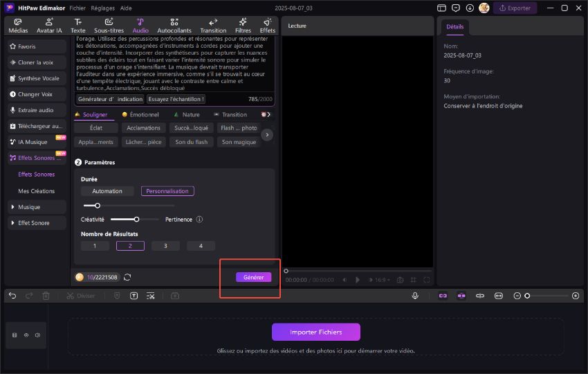Open the layout switcher icon
Image resolution: width=588 pixels, height=374 pixels.
click(x=441, y=8)
